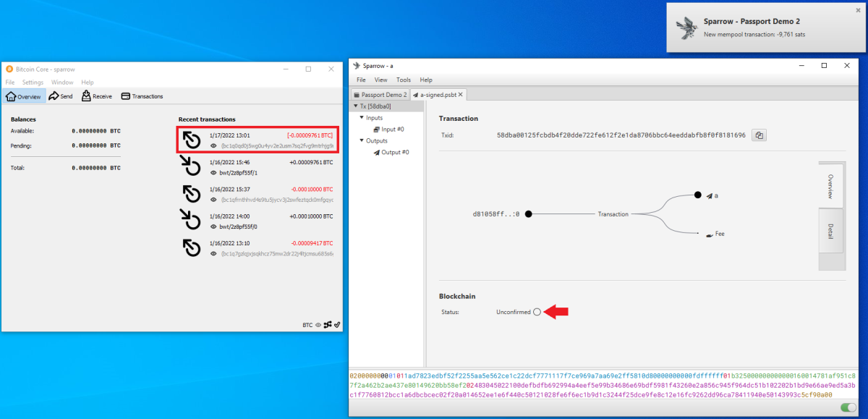868x419 pixels.
Task: Click the watch-only eye icon in Bitcoin Core status bar
Action: pyautogui.click(x=319, y=325)
